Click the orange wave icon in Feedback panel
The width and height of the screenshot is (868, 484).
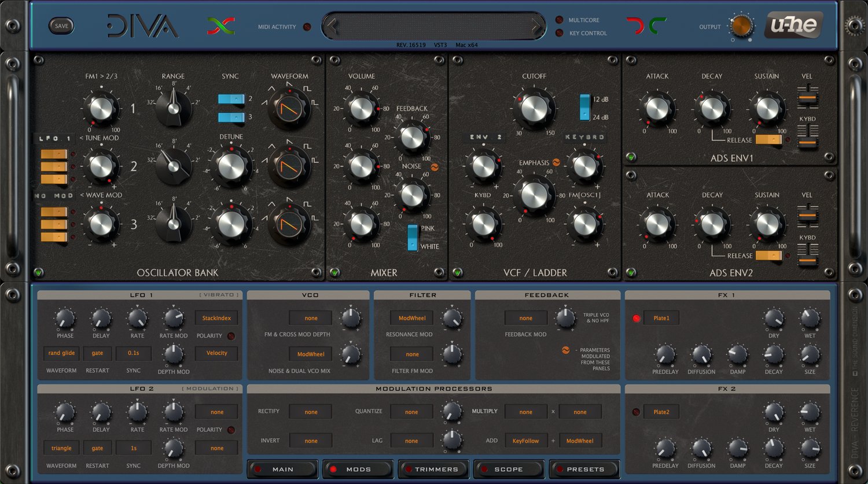click(565, 350)
